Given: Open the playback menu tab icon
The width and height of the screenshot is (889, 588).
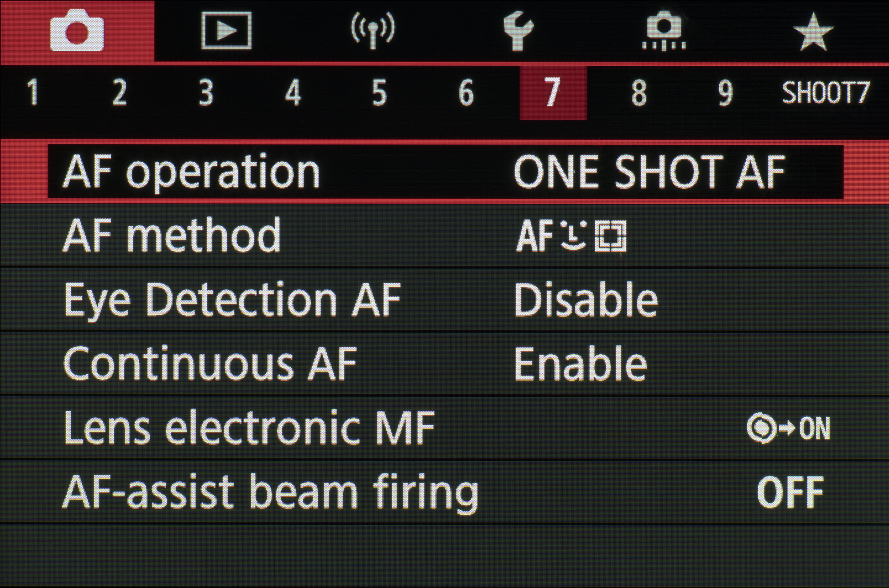Looking at the screenshot, I should (x=226, y=31).
